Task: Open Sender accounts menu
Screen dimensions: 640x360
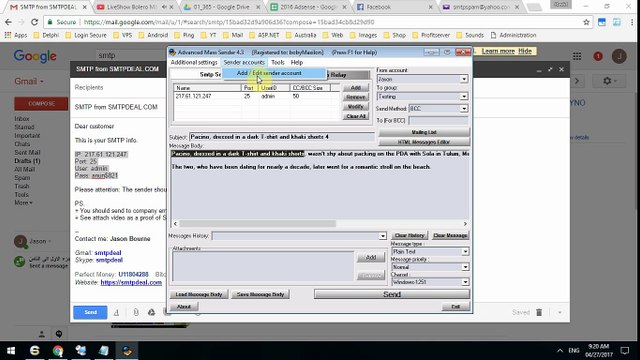Action: [x=244, y=62]
